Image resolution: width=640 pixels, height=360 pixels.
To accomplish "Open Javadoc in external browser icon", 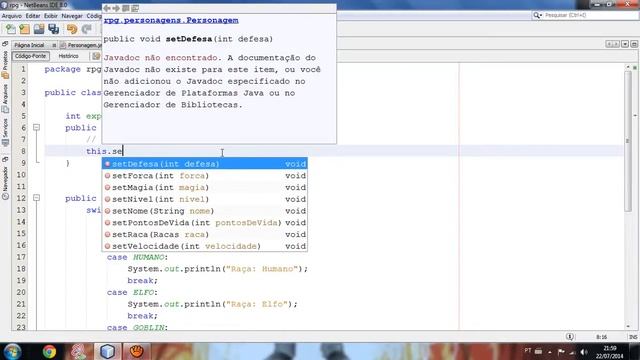I will point(126,8).
